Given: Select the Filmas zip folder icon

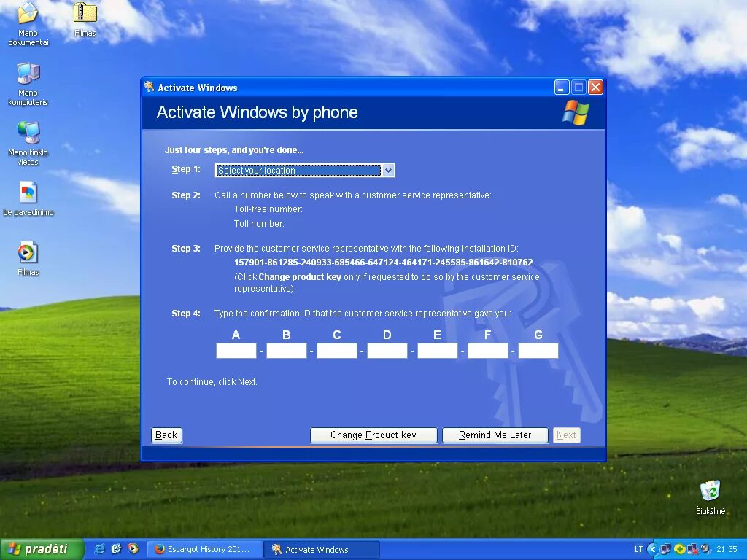Looking at the screenshot, I should [85, 20].
